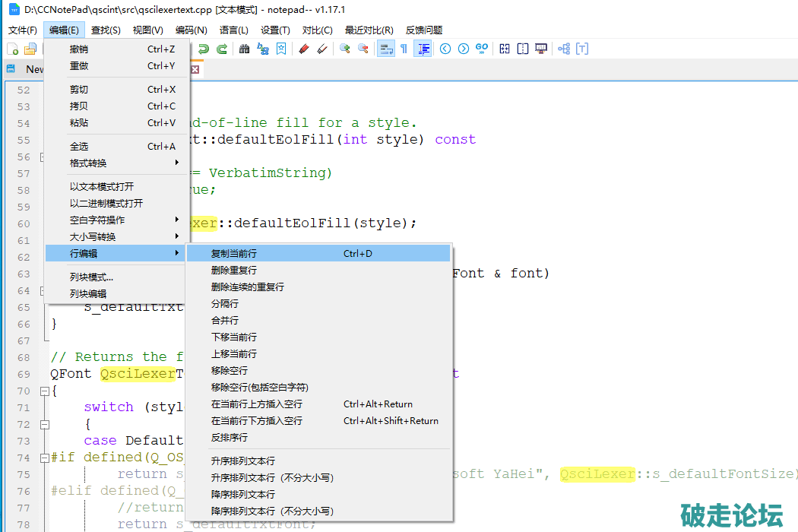Image resolution: width=798 pixels, height=532 pixels.
Task: Close the open document tab
Action: (195, 69)
